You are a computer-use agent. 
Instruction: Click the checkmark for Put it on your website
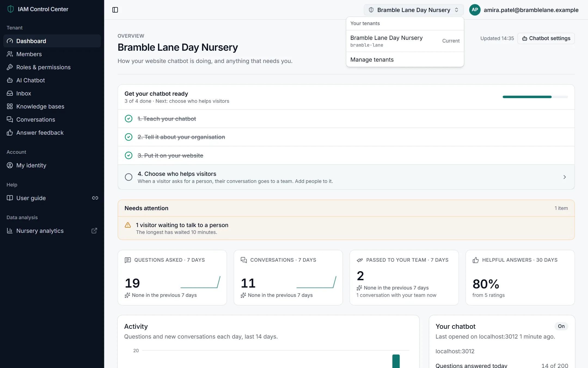click(128, 155)
